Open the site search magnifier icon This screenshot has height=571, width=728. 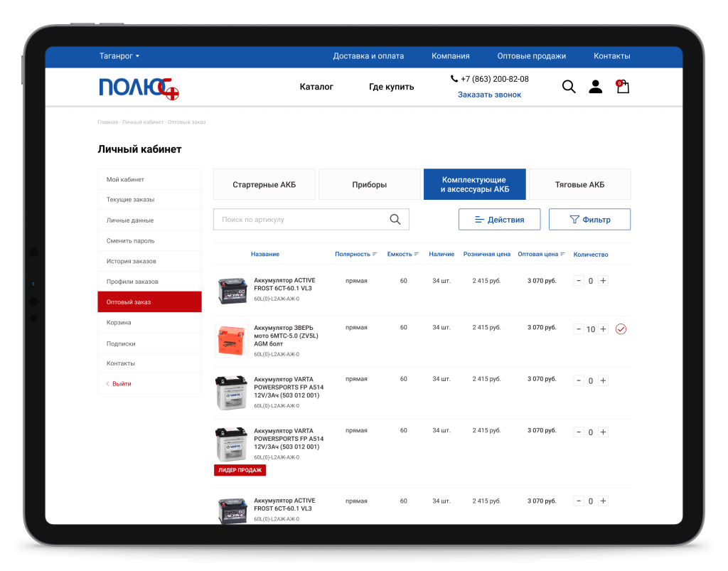(569, 86)
